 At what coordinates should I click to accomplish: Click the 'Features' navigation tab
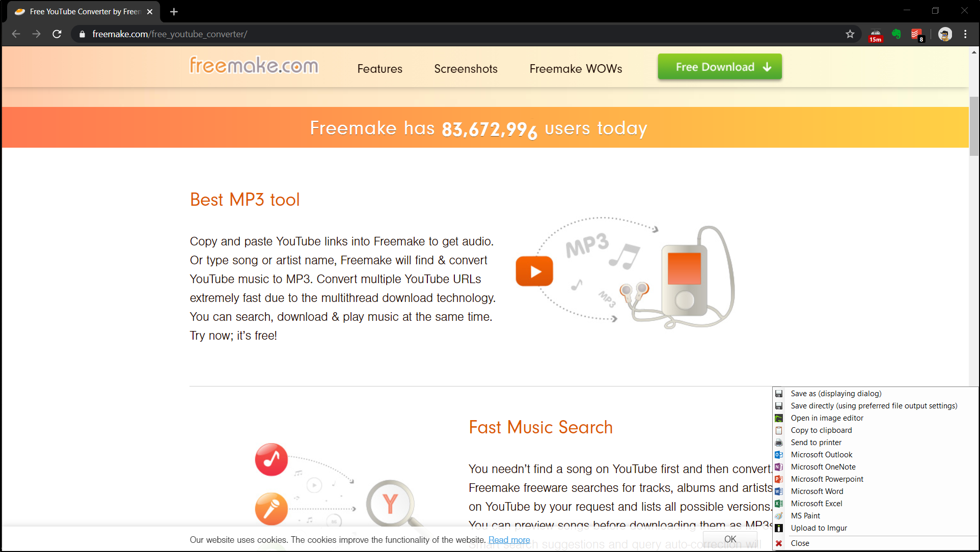point(379,68)
